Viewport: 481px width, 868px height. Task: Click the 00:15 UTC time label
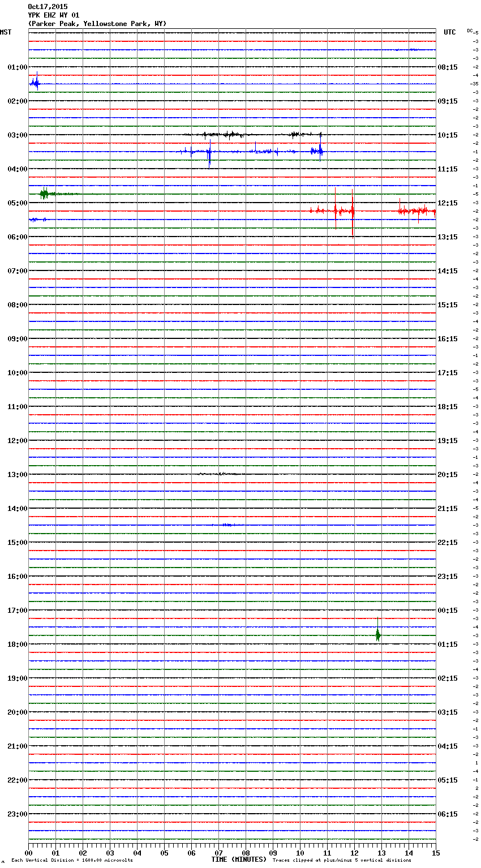click(x=448, y=611)
